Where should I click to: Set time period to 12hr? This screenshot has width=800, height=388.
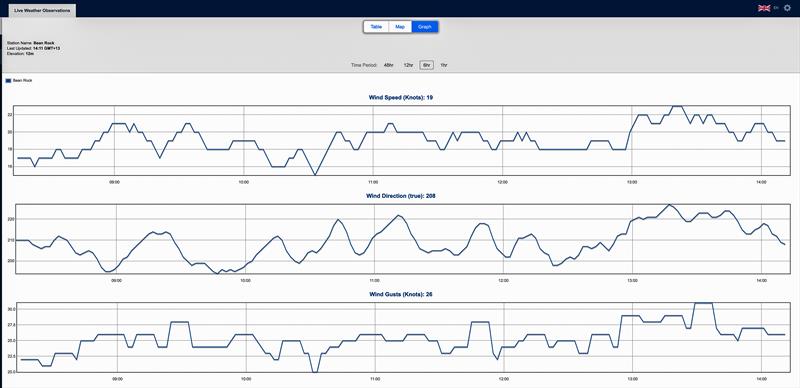pyautogui.click(x=408, y=65)
